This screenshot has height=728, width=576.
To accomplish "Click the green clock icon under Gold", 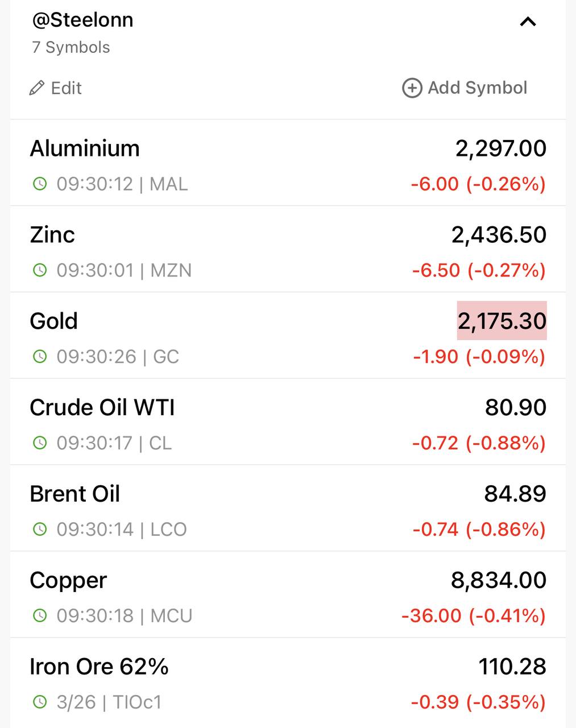I will pos(40,357).
